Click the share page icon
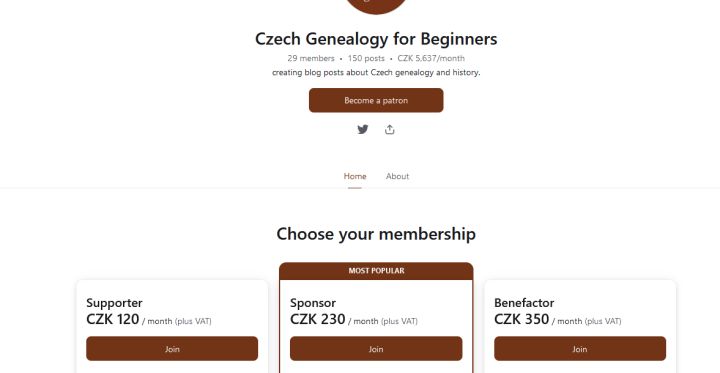This screenshot has width=720, height=373. (389, 130)
